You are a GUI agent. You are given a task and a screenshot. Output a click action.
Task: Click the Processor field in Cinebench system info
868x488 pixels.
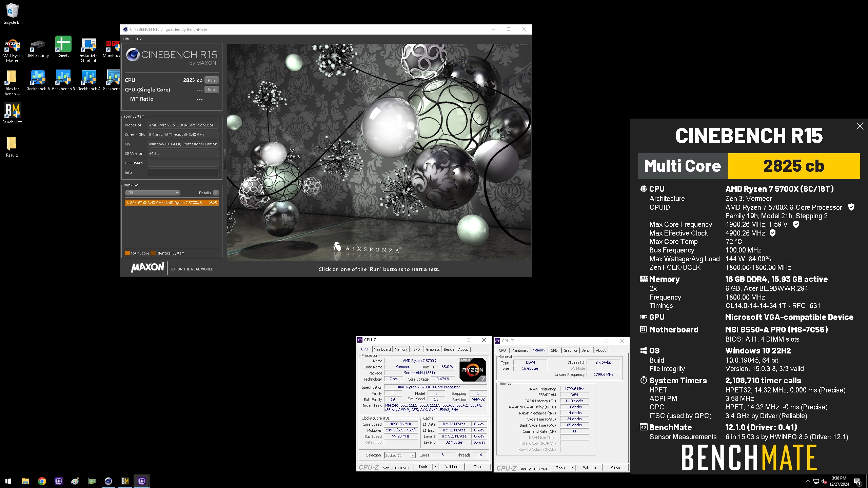coord(183,125)
